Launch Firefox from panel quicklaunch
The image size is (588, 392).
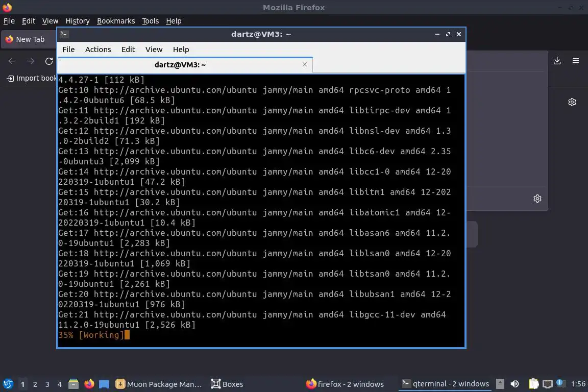[x=89, y=384]
